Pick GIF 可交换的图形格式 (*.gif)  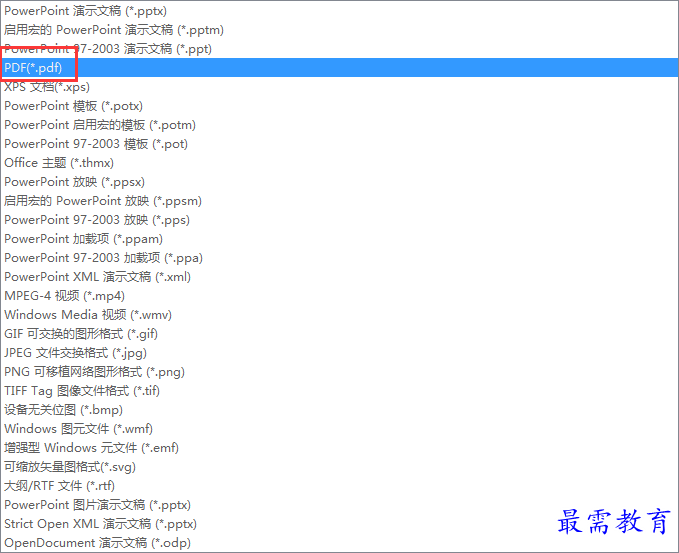tap(339, 334)
